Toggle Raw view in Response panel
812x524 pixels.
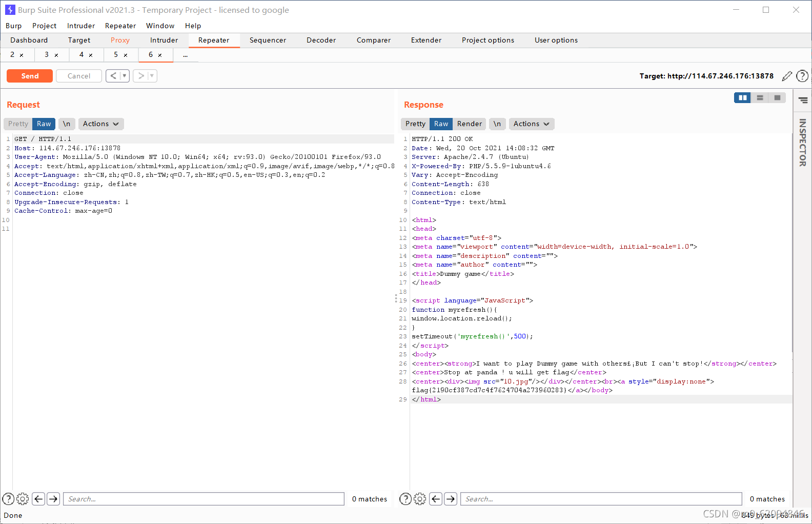(x=441, y=124)
